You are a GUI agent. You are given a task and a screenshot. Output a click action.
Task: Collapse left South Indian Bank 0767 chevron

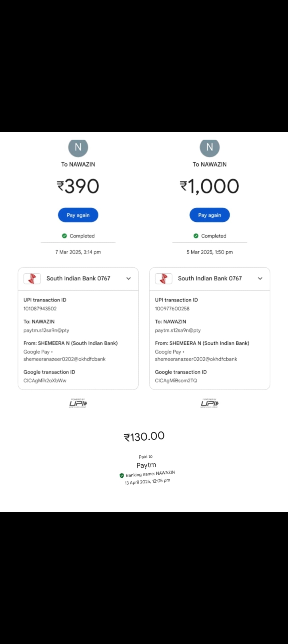(128, 278)
